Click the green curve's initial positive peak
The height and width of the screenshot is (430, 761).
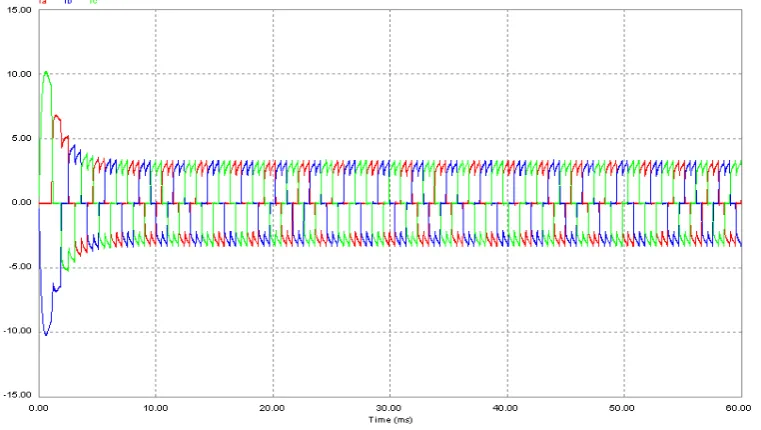tap(46, 72)
